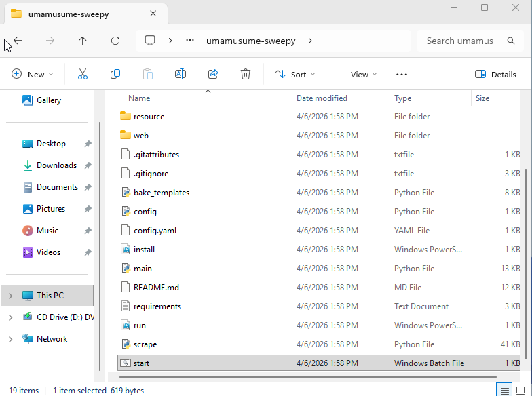Select the scrape Python file

(319, 344)
